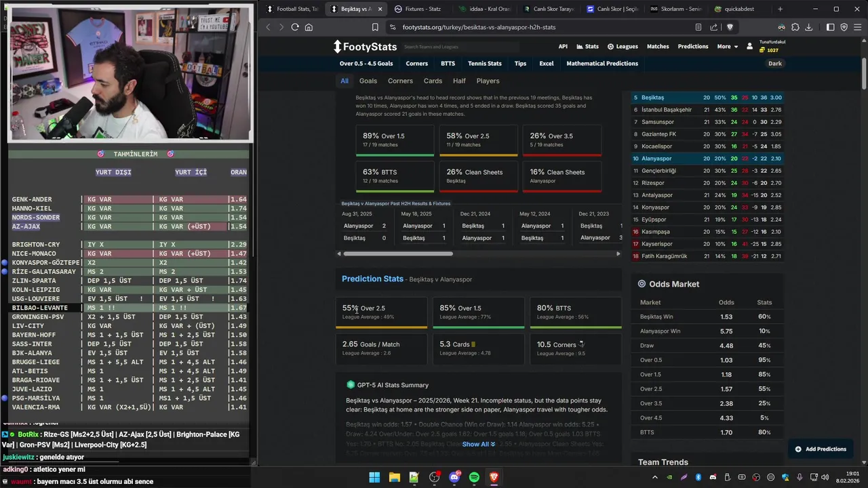Viewport: 868px width, 488px height.
Task: Toggle the Dark mode switch
Action: 775,64
